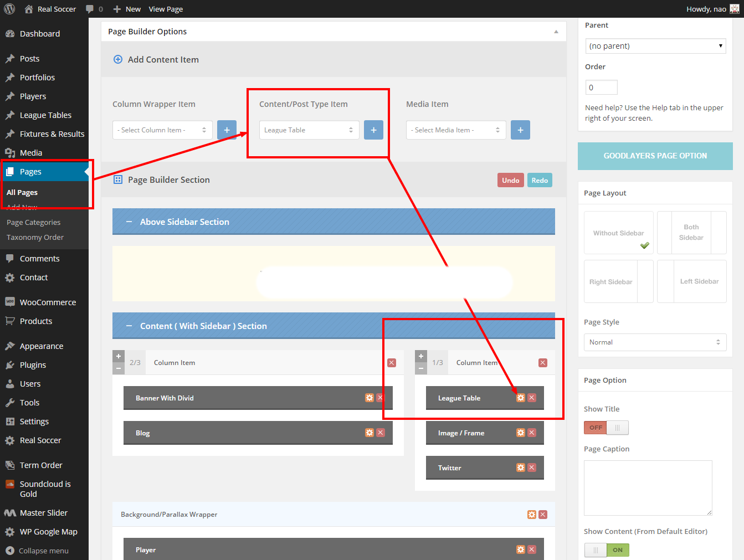Open Fixtures & Results menu in sidebar

52,134
